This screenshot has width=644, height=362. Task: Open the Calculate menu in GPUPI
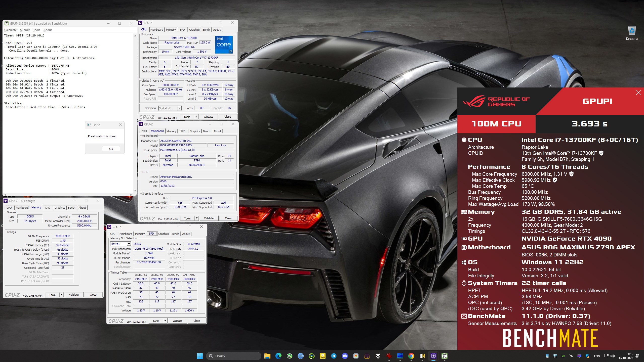10,30
